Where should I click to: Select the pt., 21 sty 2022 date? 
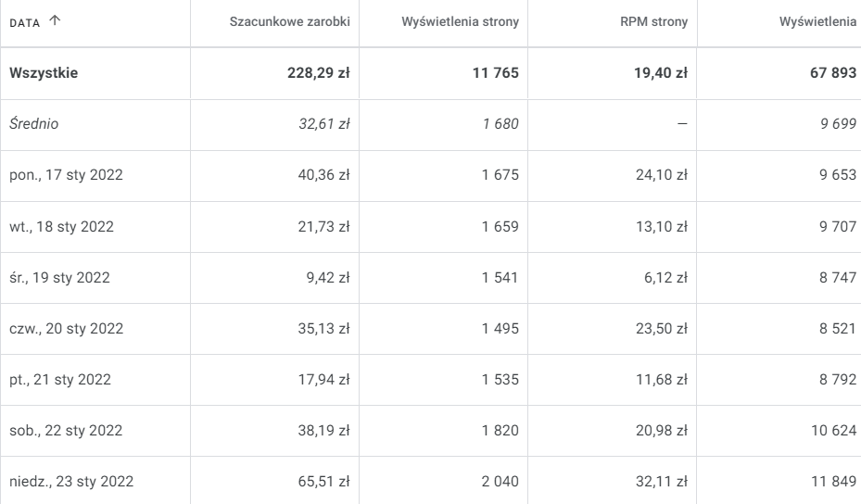[x=60, y=379]
